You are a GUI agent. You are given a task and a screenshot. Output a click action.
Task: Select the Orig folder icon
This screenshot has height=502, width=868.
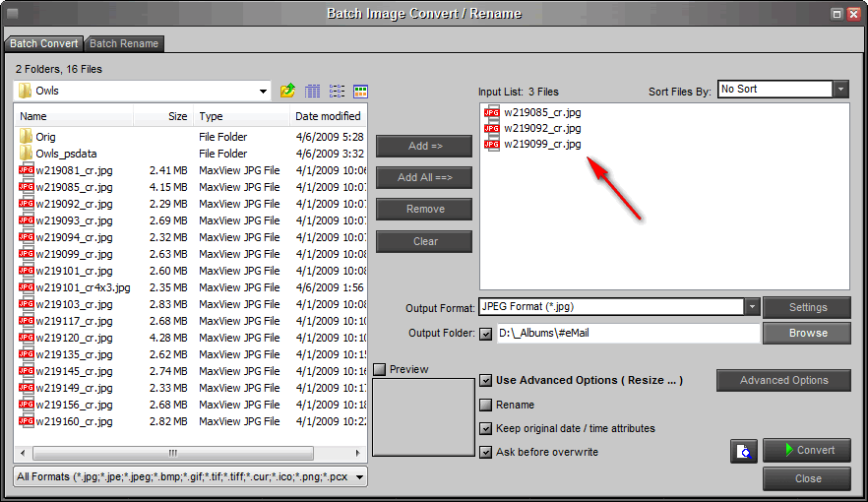[x=26, y=136]
